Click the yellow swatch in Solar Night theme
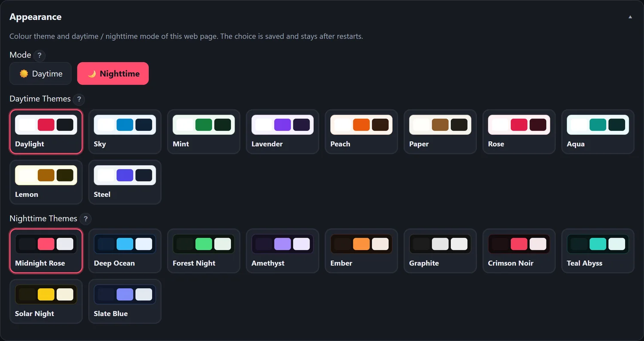The image size is (644, 341). (46, 295)
